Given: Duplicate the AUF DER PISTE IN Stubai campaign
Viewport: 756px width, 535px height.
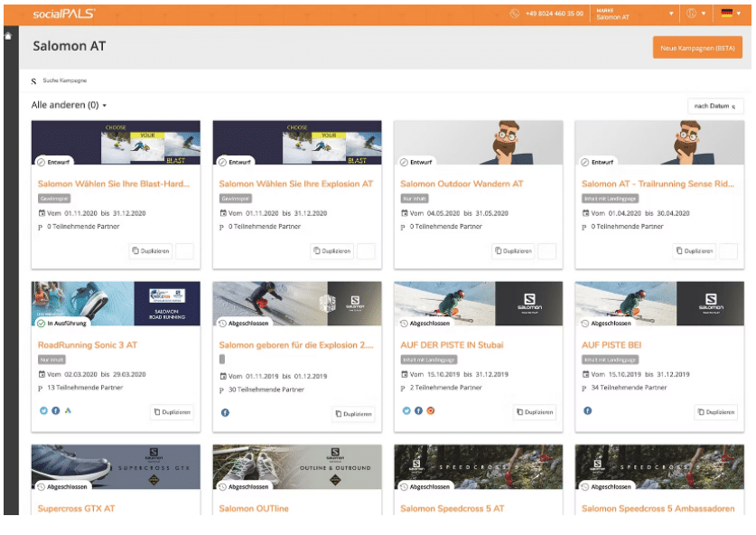Looking at the screenshot, I should [x=535, y=412].
